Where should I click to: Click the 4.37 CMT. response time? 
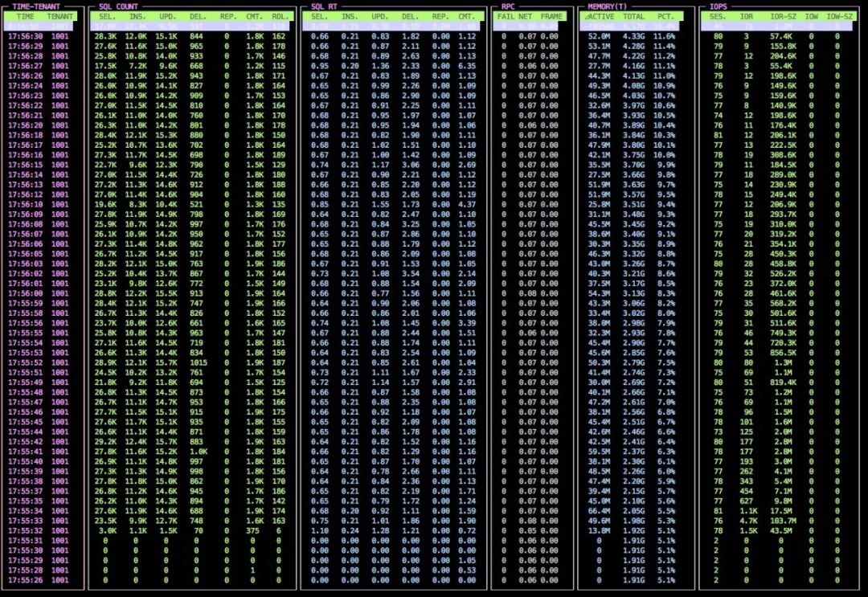click(x=467, y=205)
